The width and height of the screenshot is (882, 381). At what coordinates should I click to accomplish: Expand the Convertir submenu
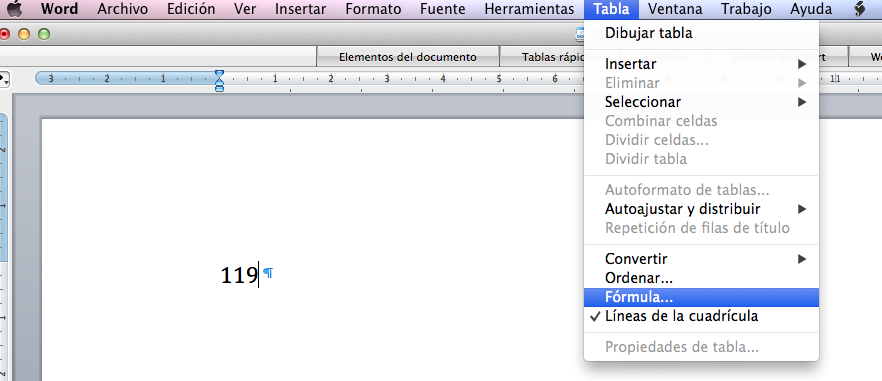point(701,259)
